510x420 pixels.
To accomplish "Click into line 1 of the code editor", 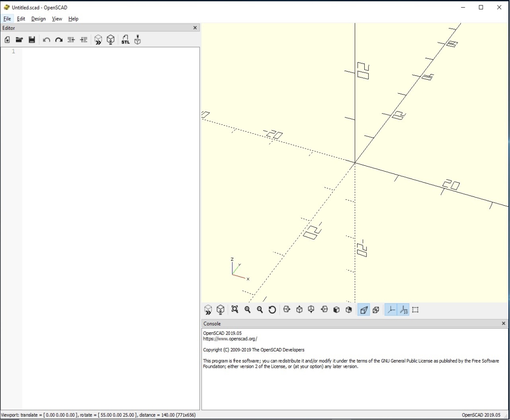I will tap(111, 51).
